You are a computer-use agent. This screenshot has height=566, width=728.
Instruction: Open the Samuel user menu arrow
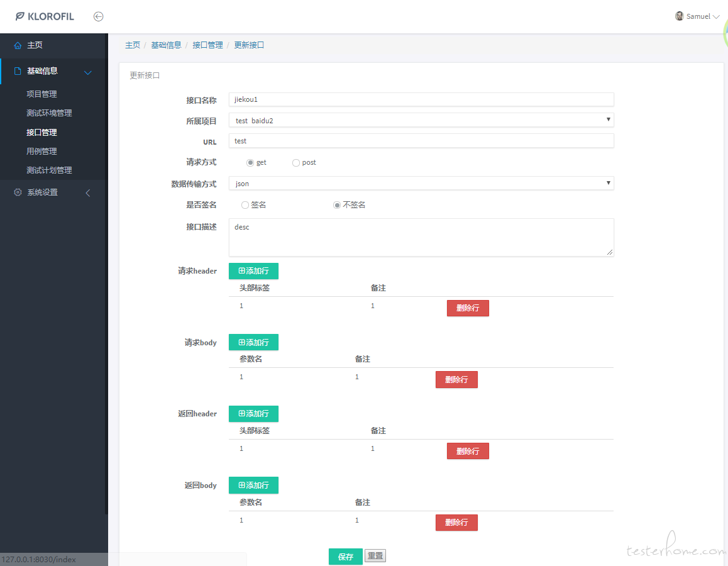pos(717,17)
